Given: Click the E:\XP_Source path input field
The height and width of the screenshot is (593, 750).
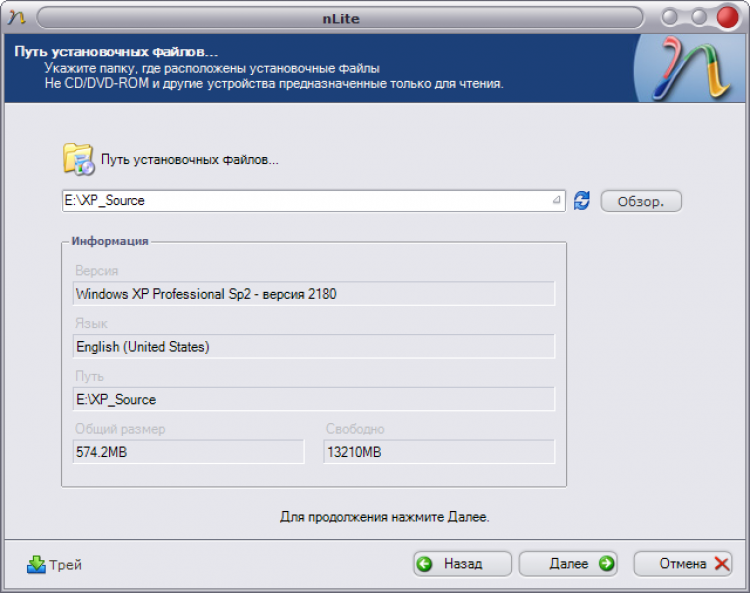Looking at the screenshot, I should [313, 200].
